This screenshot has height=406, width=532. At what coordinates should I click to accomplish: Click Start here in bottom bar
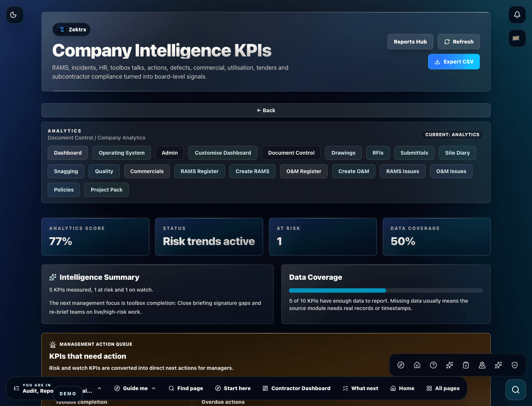click(233, 388)
